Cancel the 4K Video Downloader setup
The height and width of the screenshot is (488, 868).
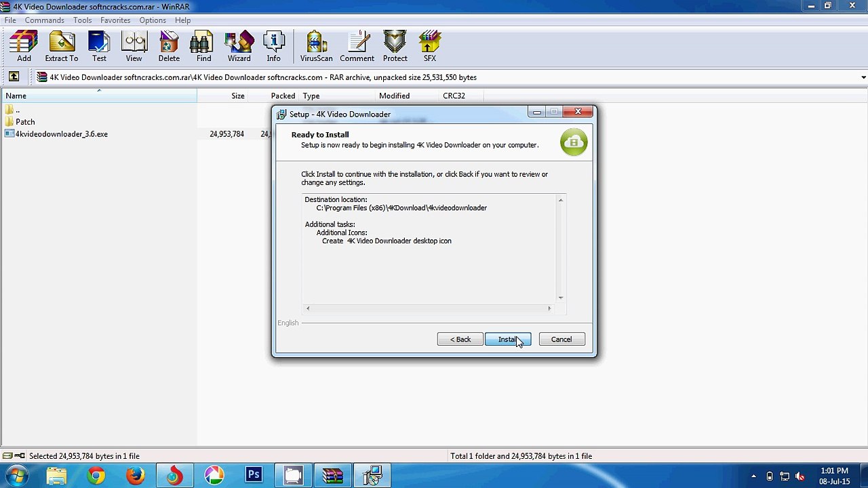[x=561, y=340]
